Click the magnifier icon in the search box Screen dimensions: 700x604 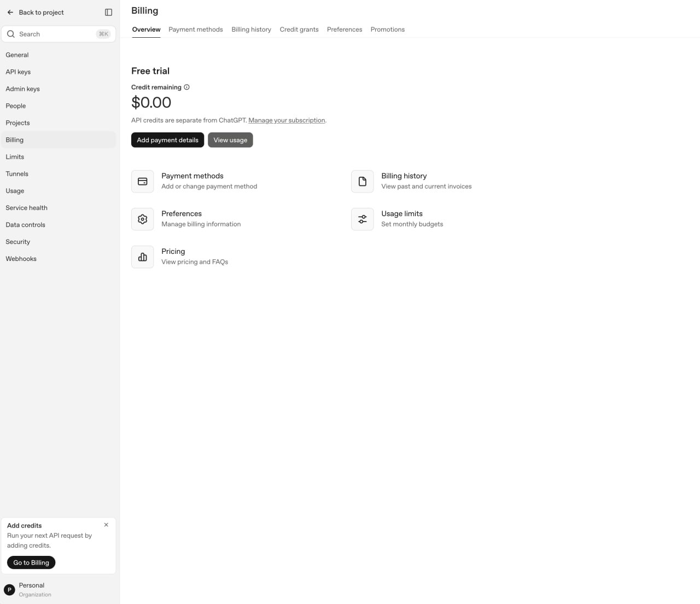11,34
